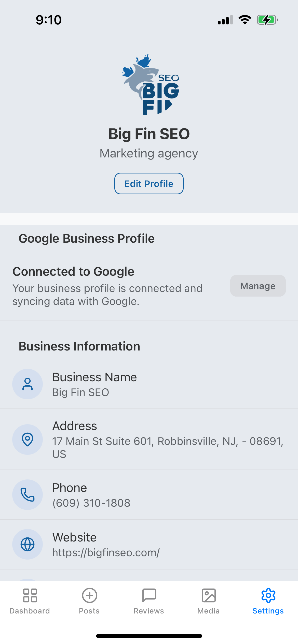This screenshot has height=644, width=298.
Task: Go to the Media tab
Action: pyautogui.click(x=209, y=601)
